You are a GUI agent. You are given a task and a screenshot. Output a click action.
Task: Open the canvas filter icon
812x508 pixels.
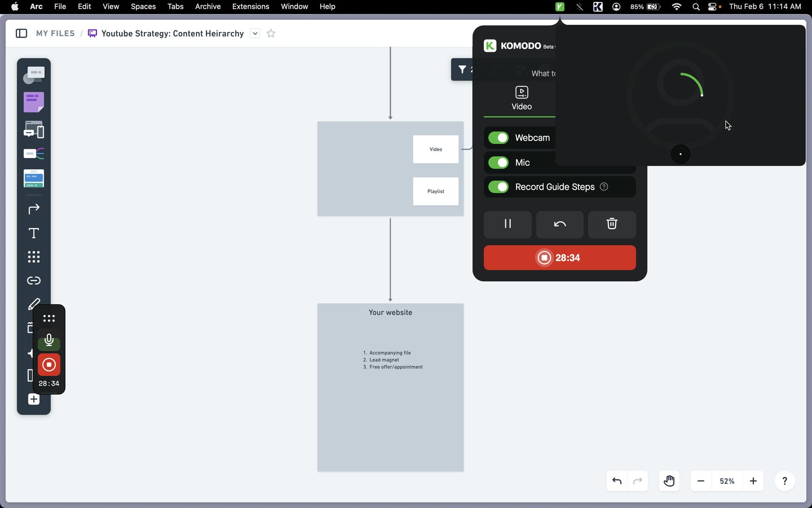pos(462,70)
